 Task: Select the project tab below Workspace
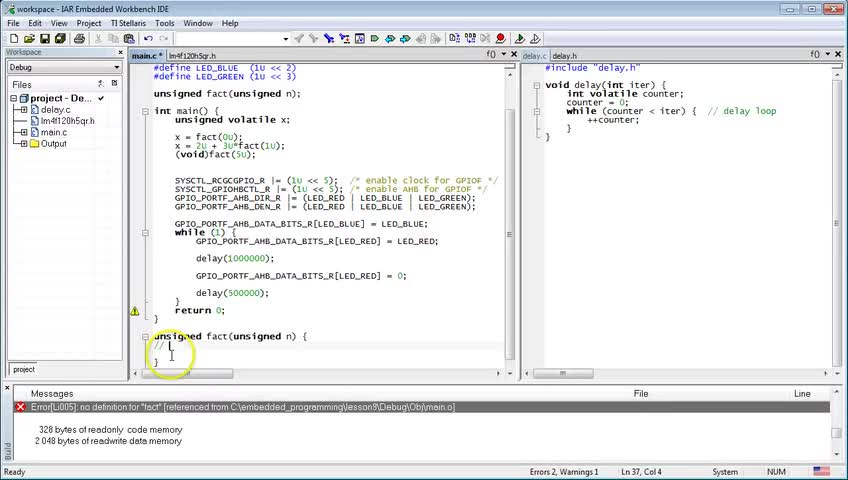point(24,369)
